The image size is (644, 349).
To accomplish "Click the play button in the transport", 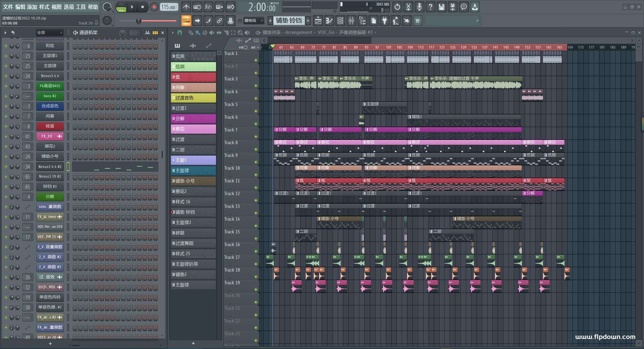I will [132, 7].
